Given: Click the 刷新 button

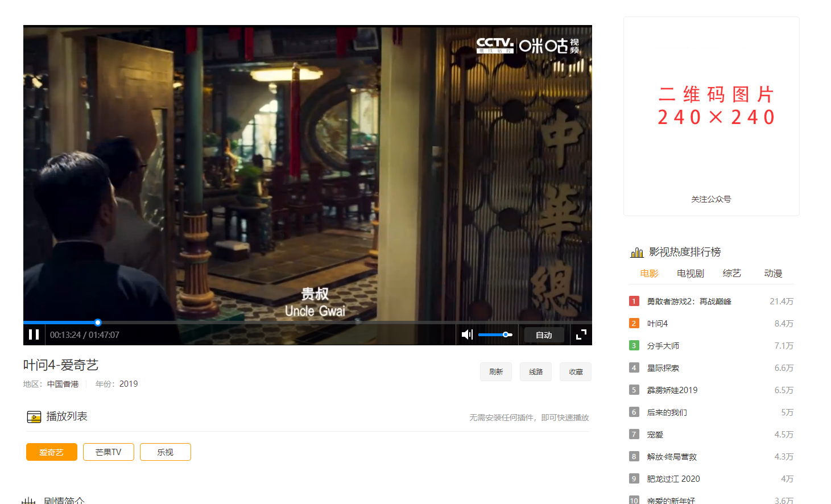Looking at the screenshot, I should (496, 371).
